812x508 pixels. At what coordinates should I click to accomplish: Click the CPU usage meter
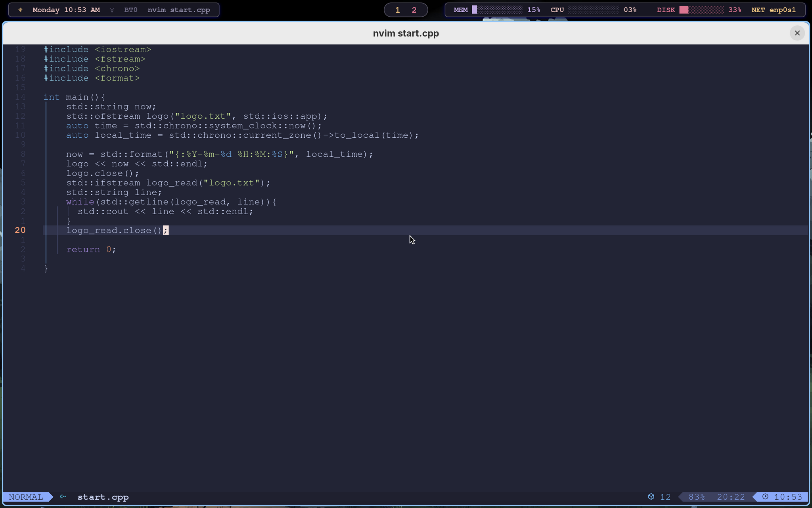click(593, 10)
